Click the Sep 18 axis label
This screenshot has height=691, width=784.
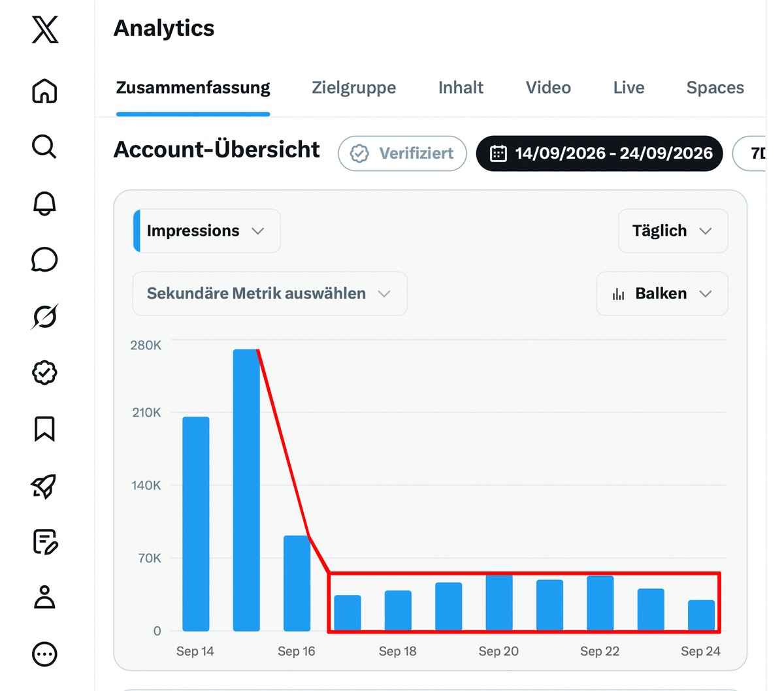pos(398,651)
